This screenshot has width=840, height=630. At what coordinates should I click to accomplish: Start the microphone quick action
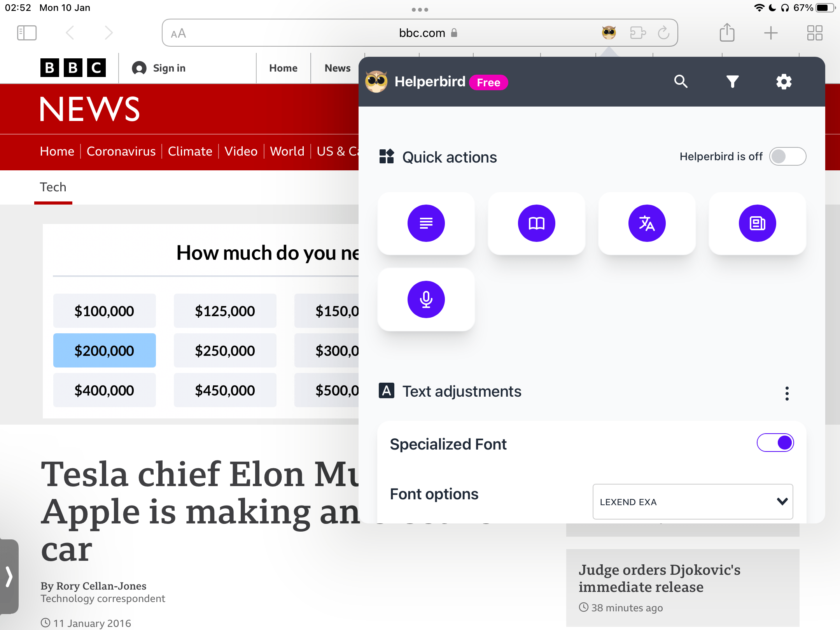point(426,299)
